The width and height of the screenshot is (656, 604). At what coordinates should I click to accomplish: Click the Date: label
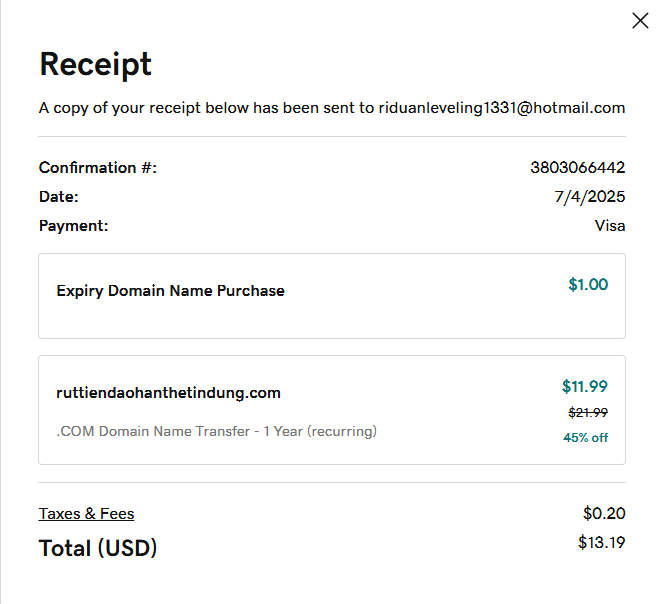58,197
